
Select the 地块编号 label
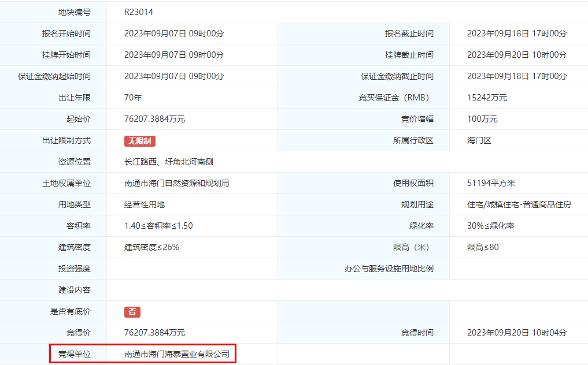pos(74,12)
